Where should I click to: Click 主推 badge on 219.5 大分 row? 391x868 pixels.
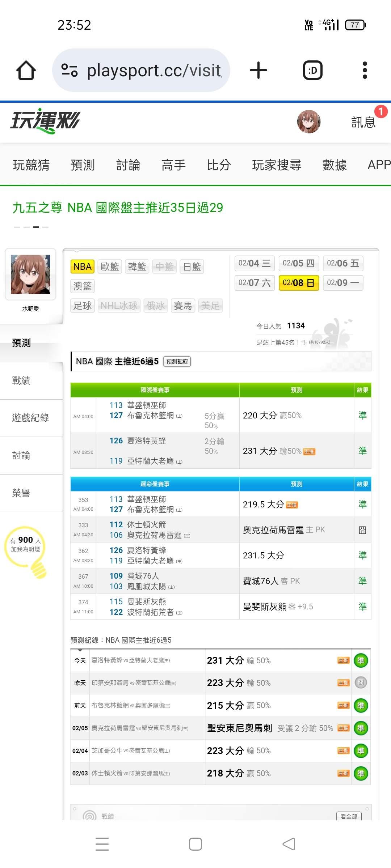[292, 505]
